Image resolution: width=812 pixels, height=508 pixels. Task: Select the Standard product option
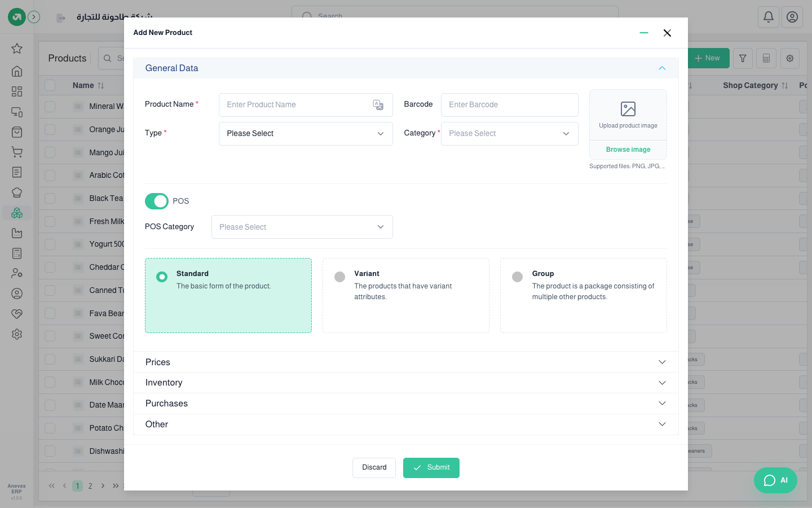click(x=228, y=295)
